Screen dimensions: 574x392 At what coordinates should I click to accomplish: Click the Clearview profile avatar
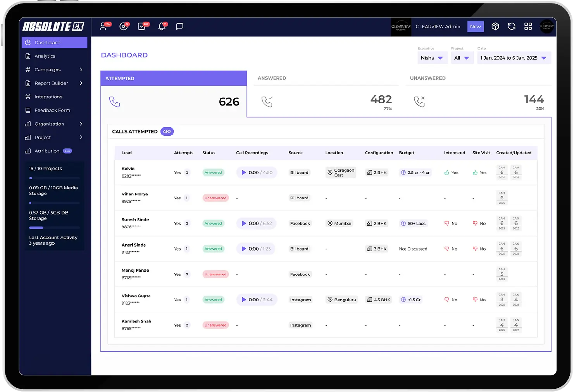point(546,26)
